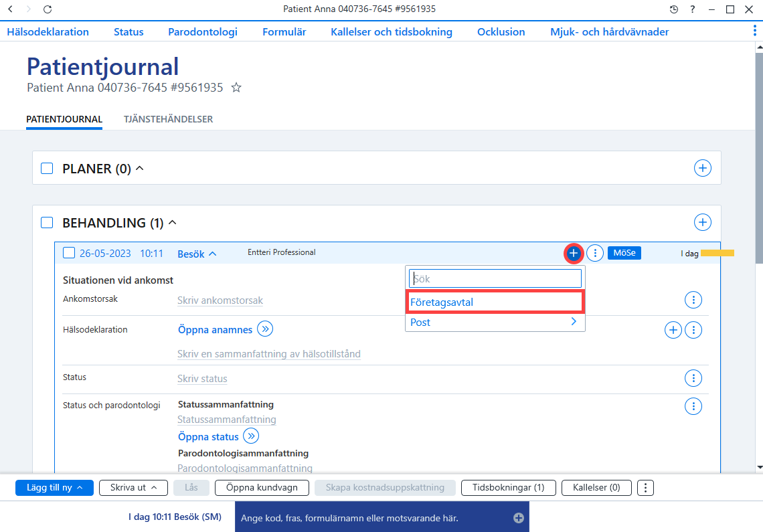This screenshot has width=763, height=532.
Task: Collapse the Besök visit chevron
Action: click(213, 254)
